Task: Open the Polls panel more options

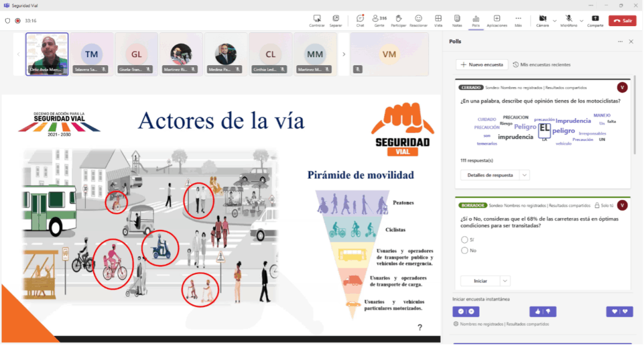Action: click(x=620, y=42)
